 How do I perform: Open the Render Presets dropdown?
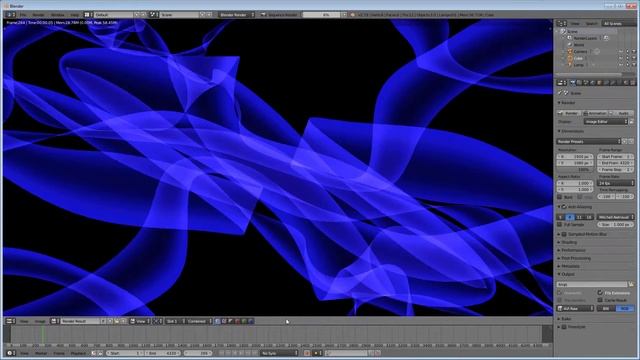pyautogui.click(x=589, y=141)
